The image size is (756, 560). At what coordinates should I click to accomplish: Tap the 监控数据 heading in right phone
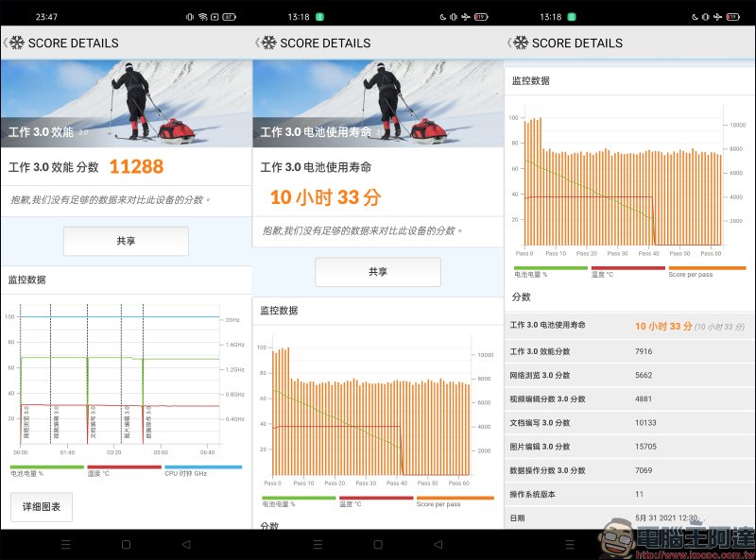(x=531, y=80)
